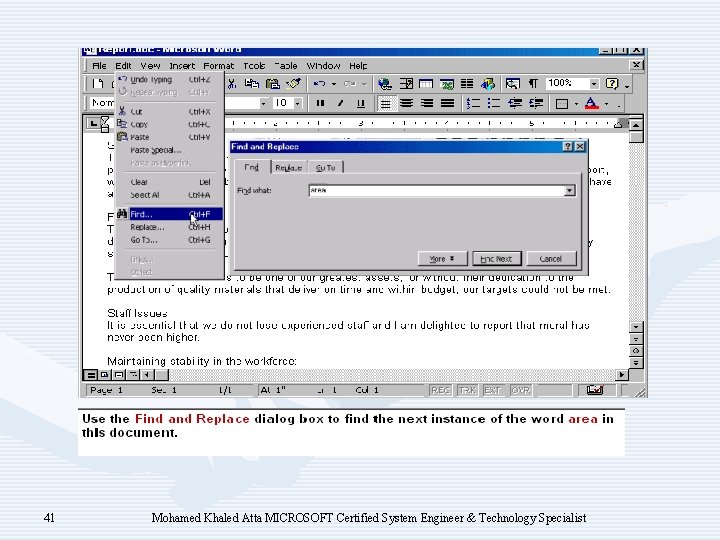The width and height of the screenshot is (720, 540).
Task: Choose Paste Special... from Edit menu
Action: coord(169,150)
